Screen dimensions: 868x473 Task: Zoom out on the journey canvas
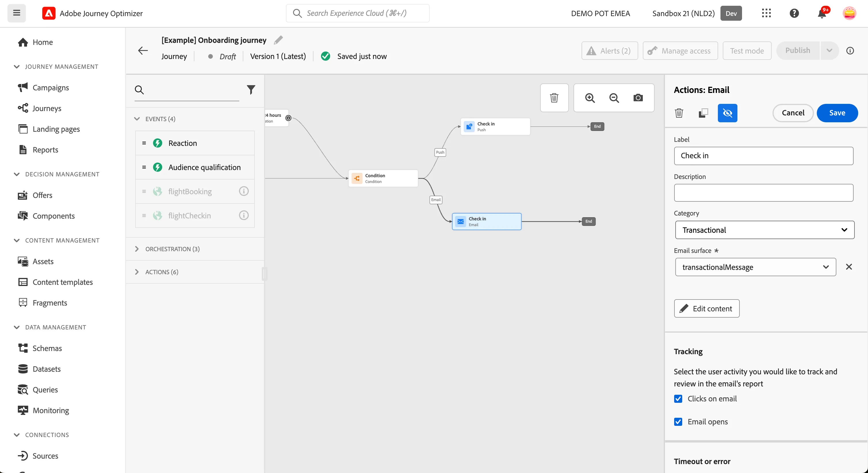pyautogui.click(x=614, y=98)
